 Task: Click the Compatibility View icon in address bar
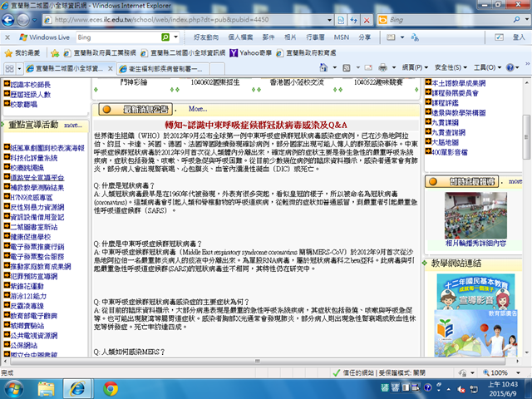tap(341, 20)
